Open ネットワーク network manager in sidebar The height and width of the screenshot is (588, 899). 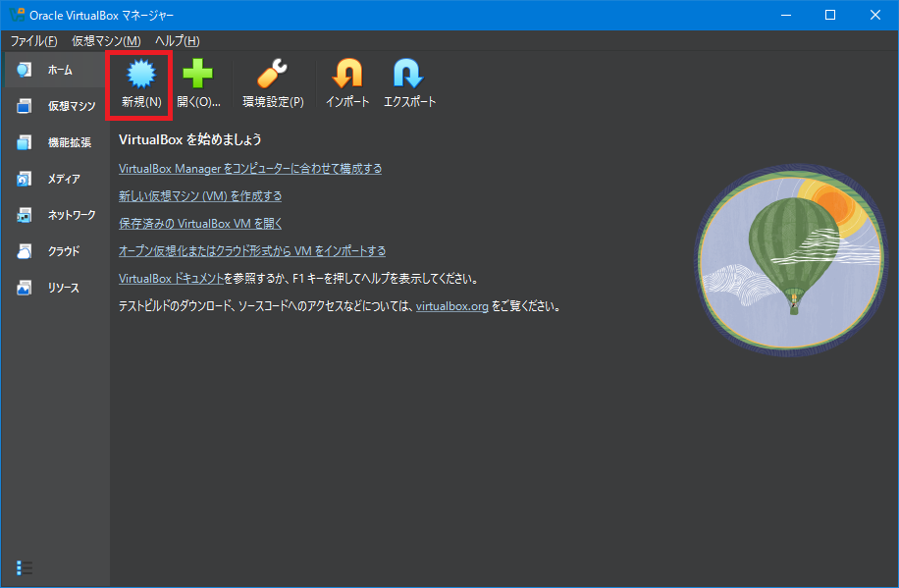coord(56,215)
